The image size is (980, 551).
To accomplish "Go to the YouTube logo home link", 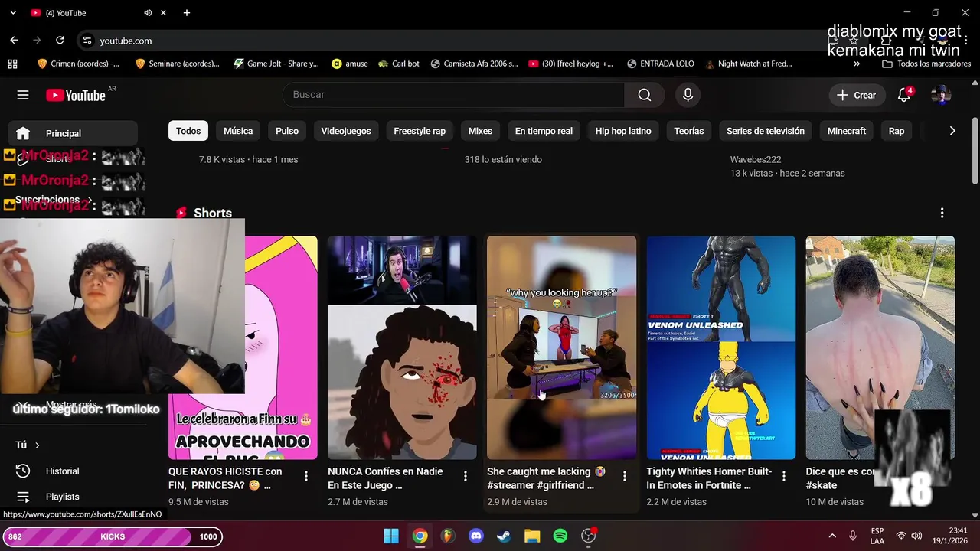I will click(76, 95).
